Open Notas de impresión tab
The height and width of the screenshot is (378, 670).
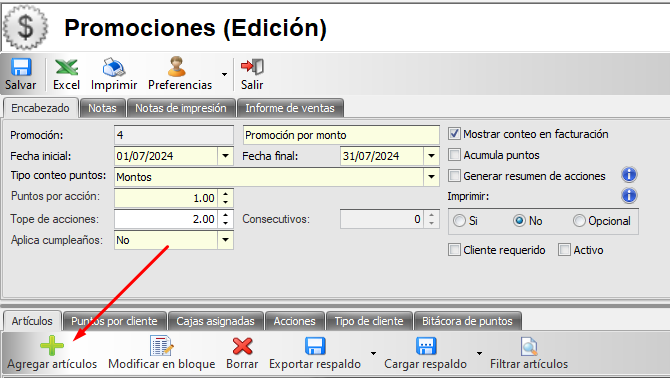click(181, 108)
